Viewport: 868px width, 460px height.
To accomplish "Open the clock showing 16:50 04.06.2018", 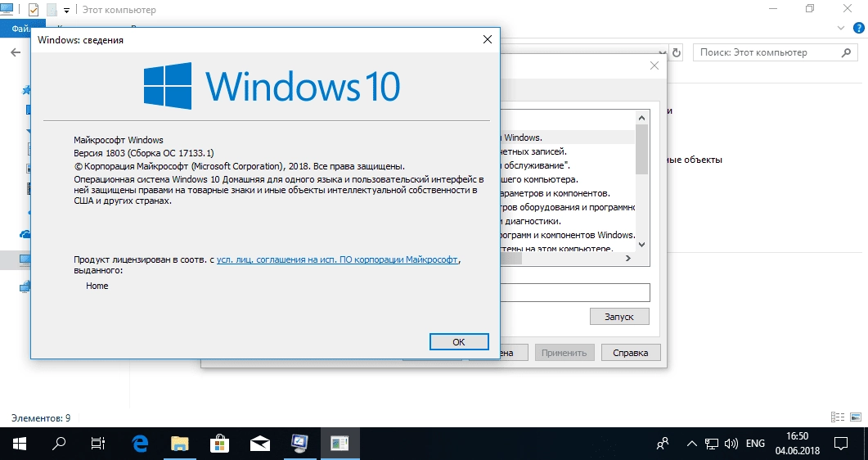I will [x=797, y=444].
